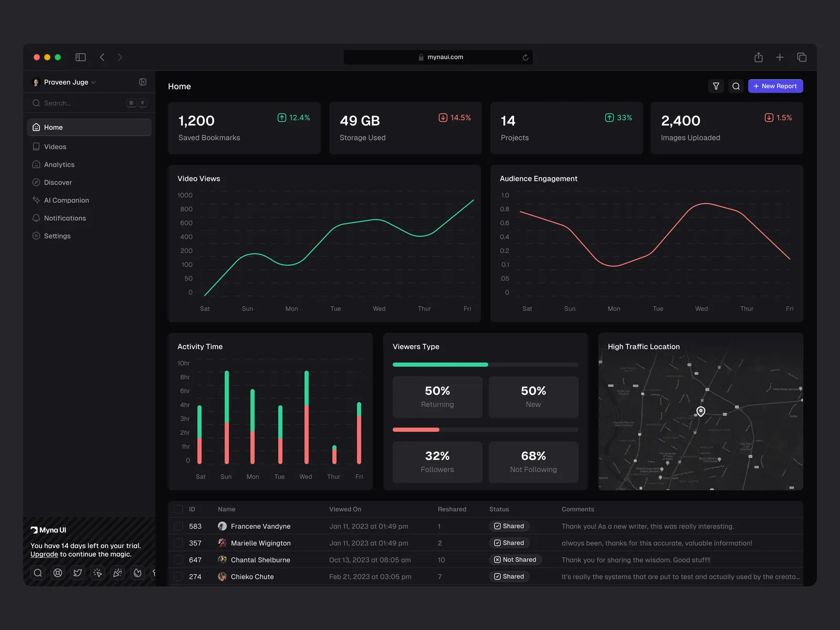Click the search magnifier next to New Report
Screen dimensions: 840x630
pos(736,86)
